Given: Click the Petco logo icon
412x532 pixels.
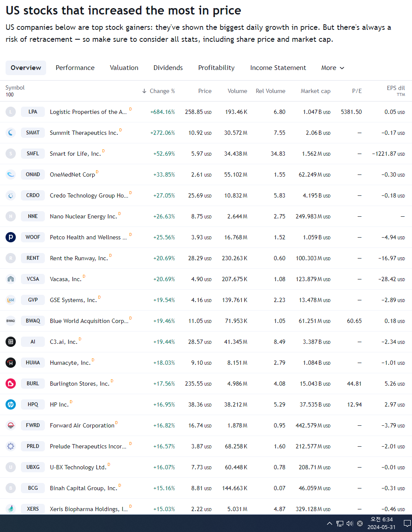Looking at the screenshot, I should (x=11, y=237).
